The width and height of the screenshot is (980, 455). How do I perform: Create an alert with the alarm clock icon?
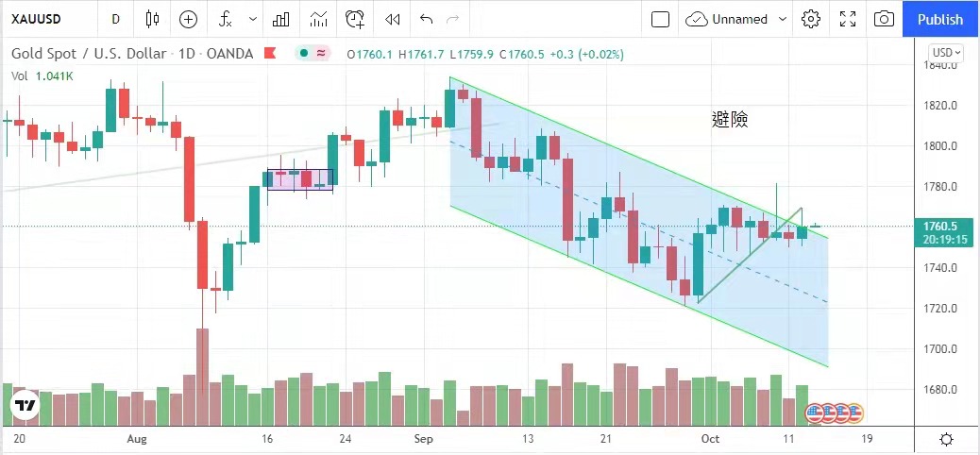[x=355, y=19]
